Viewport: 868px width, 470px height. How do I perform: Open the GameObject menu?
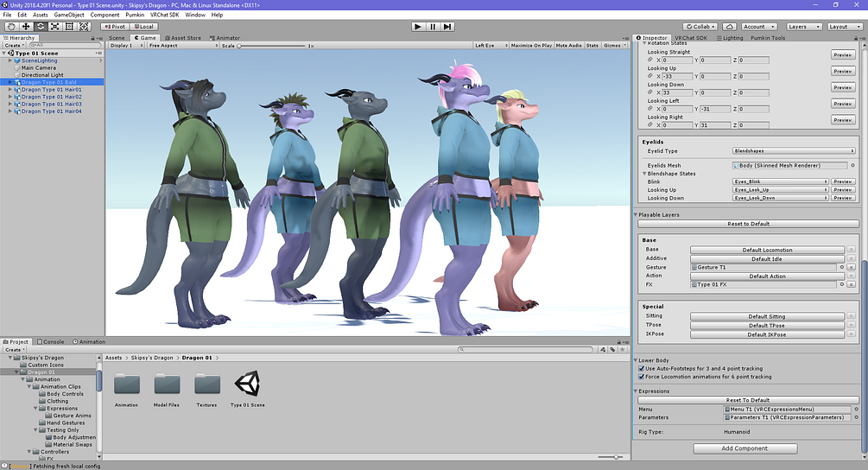[69, 15]
